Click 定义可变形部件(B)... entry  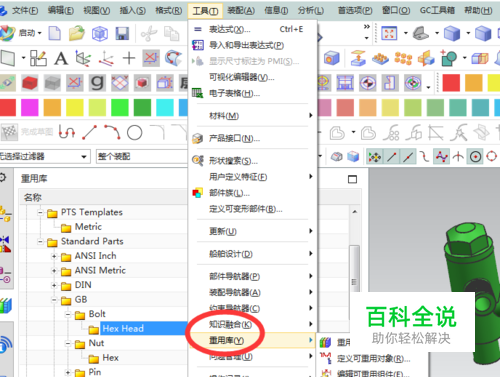coord(252,209)
